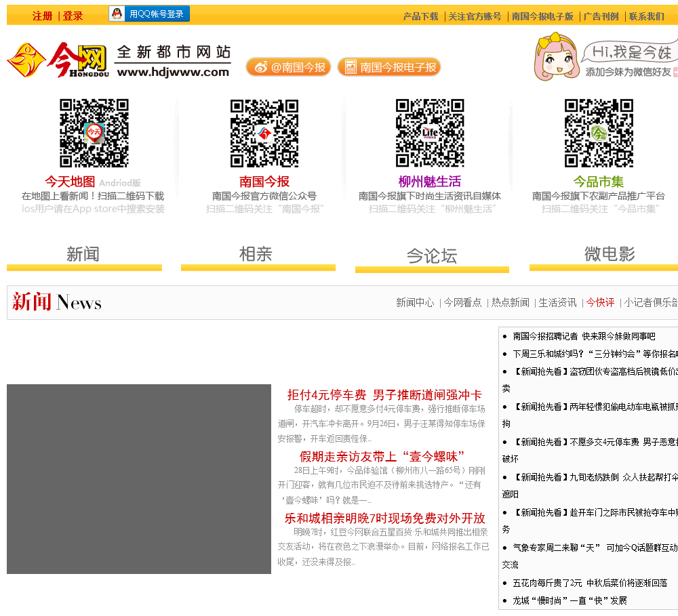Click the 南国今报 WeChat QR code
678x616 pixels.
(x=264, y=133)
